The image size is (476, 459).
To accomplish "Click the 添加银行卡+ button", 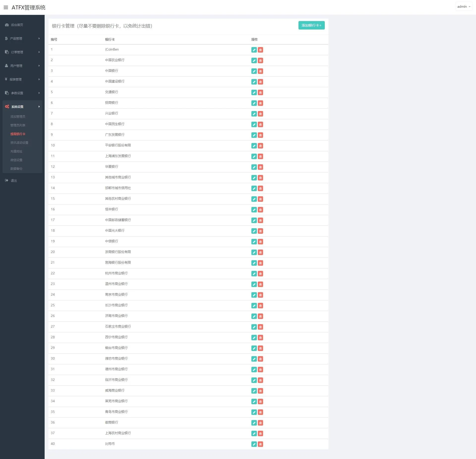I will tap(311, 25).
